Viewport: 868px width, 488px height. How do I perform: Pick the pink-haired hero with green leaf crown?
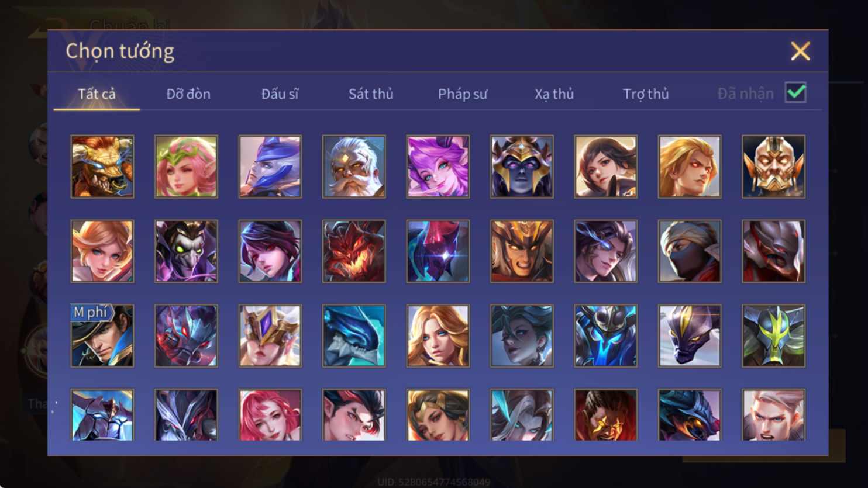coord(186,167)
